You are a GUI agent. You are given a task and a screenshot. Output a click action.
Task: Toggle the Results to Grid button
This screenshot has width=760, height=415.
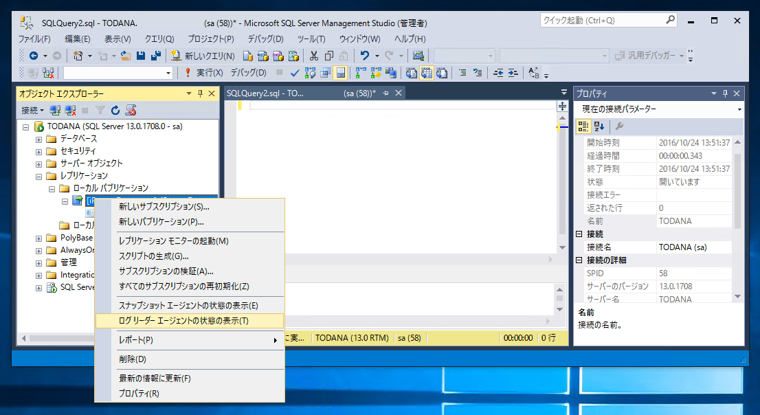tap(427, 73)
